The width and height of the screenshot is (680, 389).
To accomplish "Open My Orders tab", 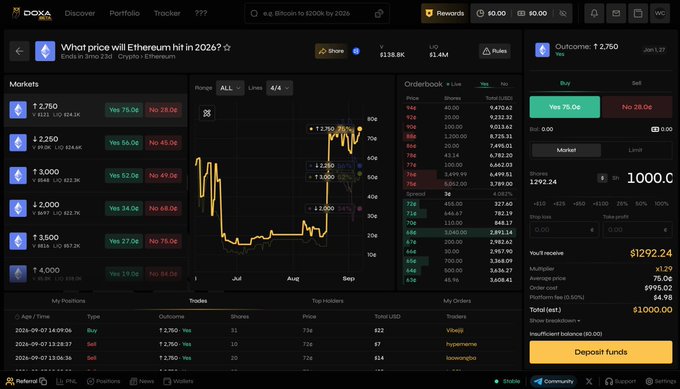I will pos(457,301).
